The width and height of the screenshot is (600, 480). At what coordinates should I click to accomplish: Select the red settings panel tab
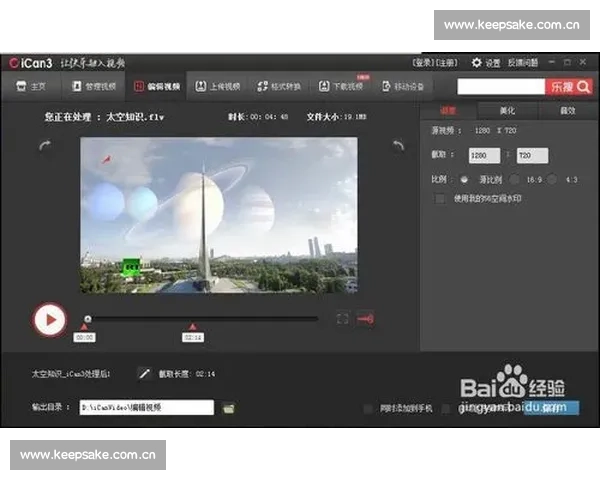point(448,111)
